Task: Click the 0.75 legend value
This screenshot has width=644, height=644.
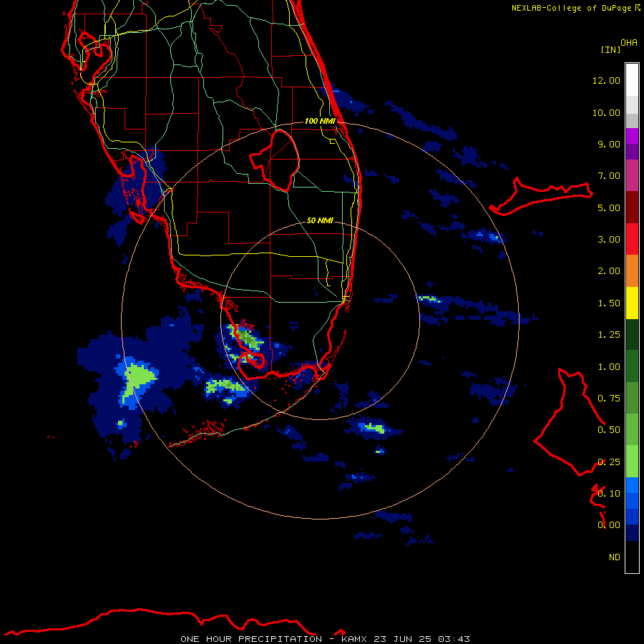Action: coord(609,399)
